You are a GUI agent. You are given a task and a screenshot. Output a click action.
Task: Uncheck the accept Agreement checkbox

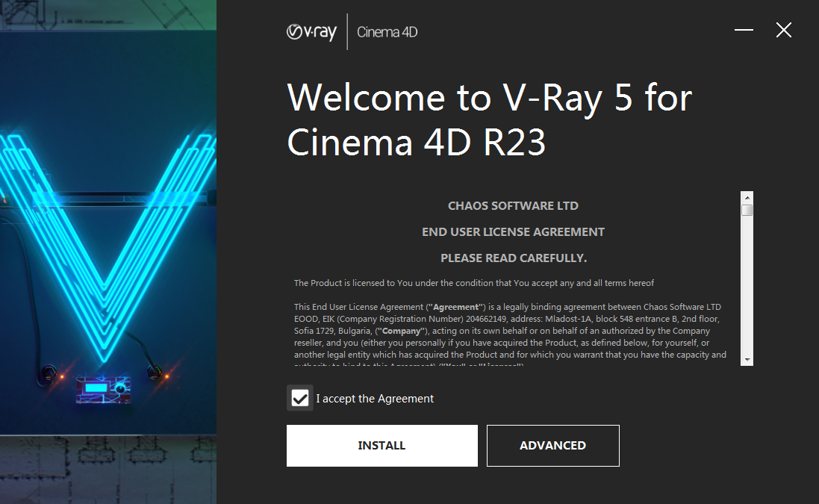tap(300, 398)
